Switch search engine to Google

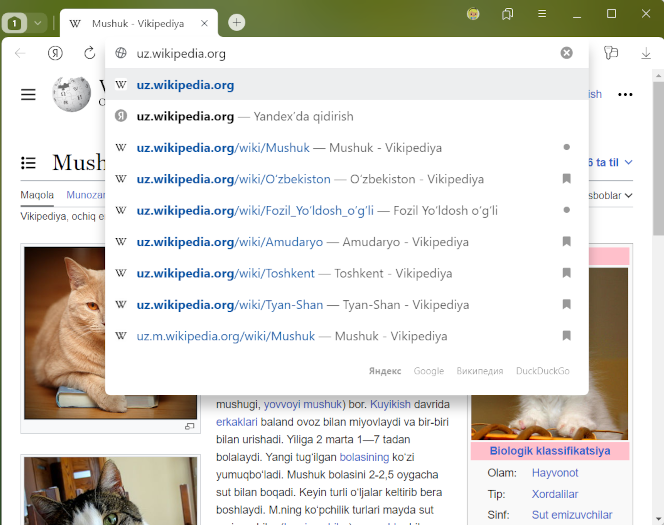pos(428,371)
